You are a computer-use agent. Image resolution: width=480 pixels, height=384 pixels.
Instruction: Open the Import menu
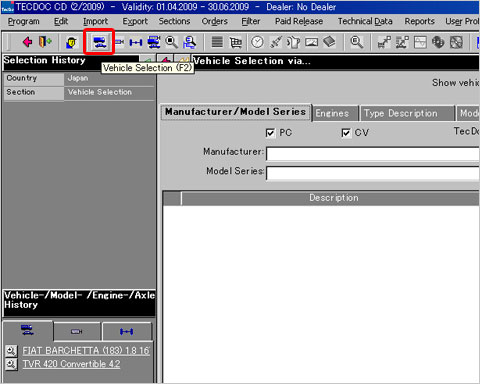95,21
